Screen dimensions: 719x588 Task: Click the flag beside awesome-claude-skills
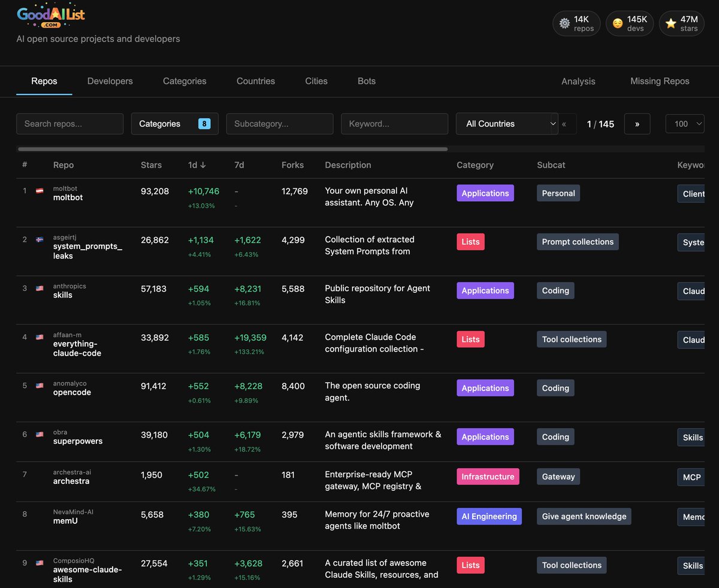click(40, 562)
